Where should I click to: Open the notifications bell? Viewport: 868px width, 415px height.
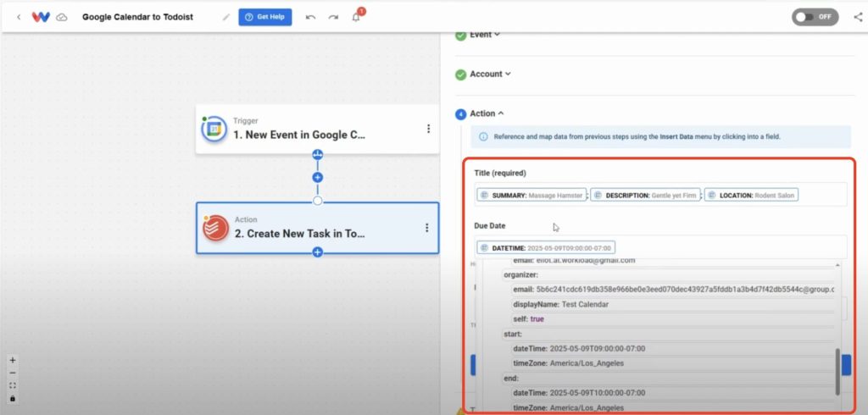point(357,17)
